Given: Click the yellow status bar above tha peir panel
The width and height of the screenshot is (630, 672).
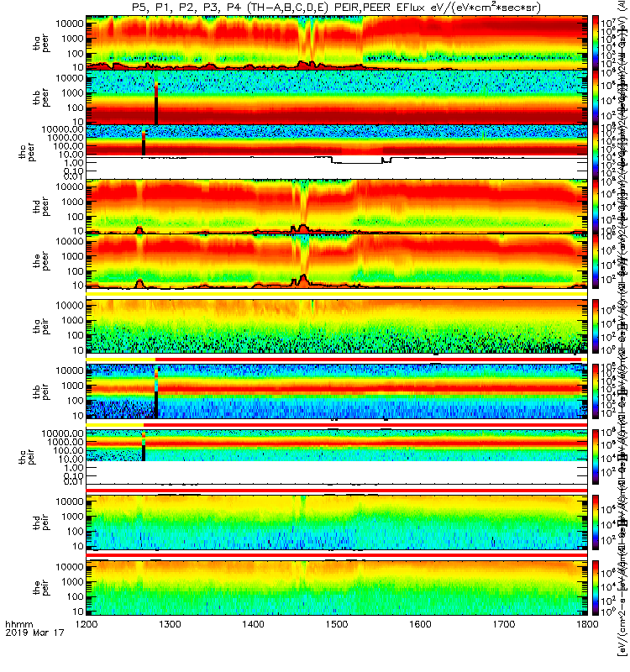Looking at the screenshot, I should pos(337,294).
